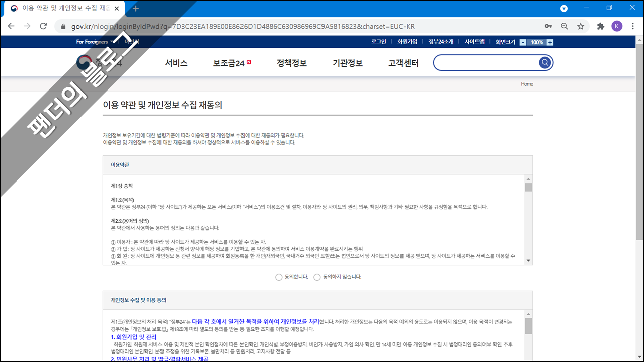644x362 pixels.
Task: Open the 사이트맵 link
Action: 474,42
